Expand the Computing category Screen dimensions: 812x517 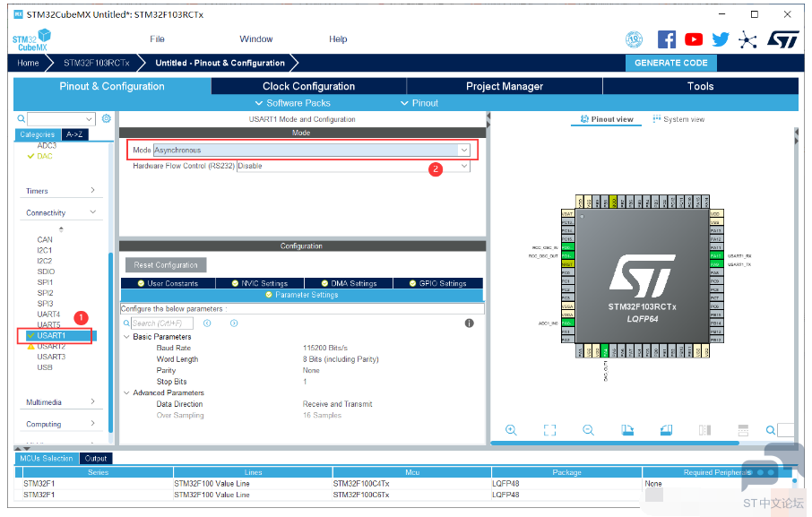(92, 423)
